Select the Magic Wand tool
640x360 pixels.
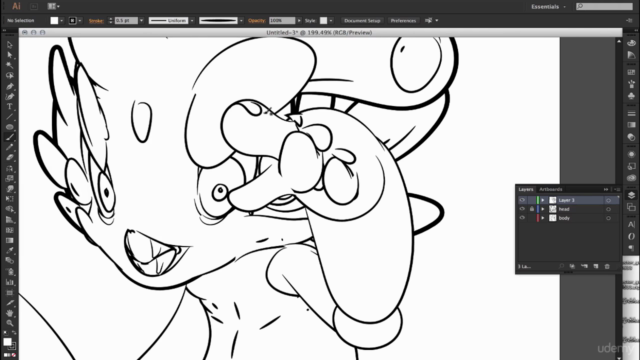[x=10, y=65]
